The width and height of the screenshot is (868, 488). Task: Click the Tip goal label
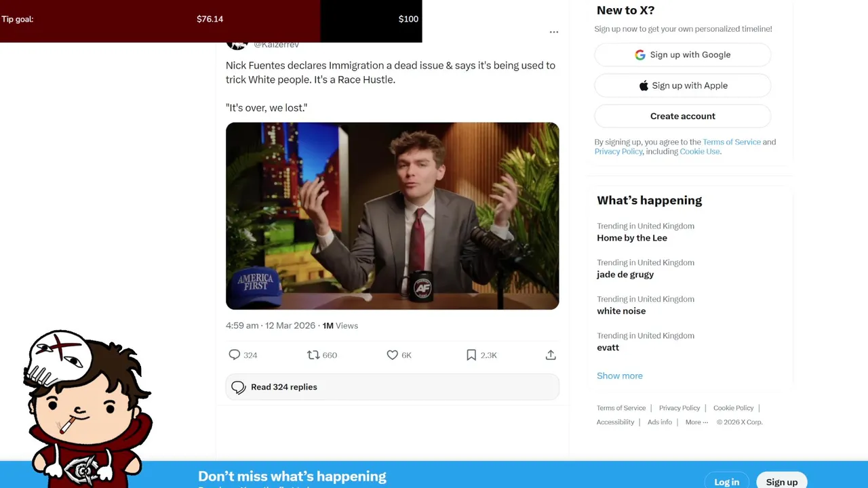coord(18,19)
